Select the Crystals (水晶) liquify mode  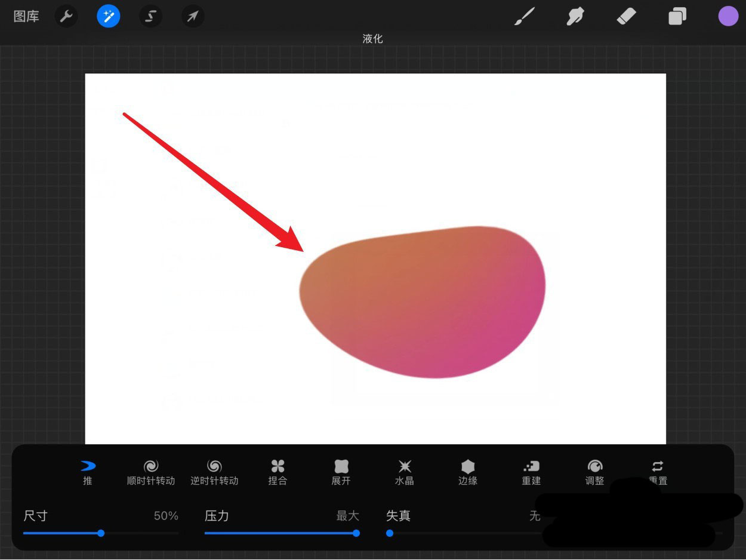[x=405, y=472]
